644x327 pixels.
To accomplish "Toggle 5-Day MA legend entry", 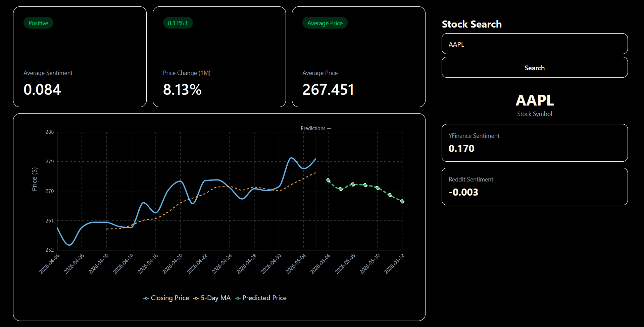I will [x=212, y=298].
